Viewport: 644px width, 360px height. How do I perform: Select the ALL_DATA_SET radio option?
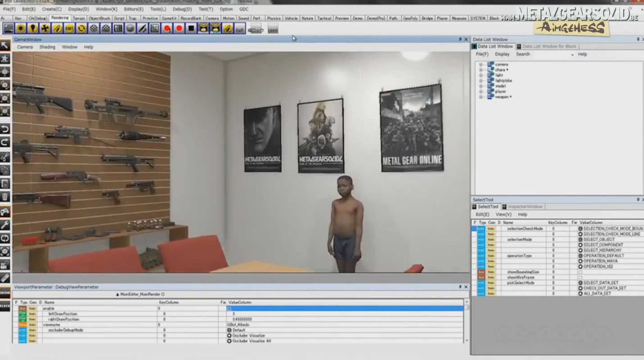coord(581,293)
